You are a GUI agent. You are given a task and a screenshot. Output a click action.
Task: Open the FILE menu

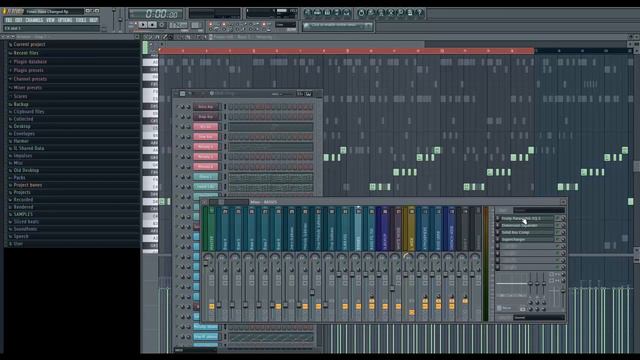pyautogui.click(x=9, y=20)
